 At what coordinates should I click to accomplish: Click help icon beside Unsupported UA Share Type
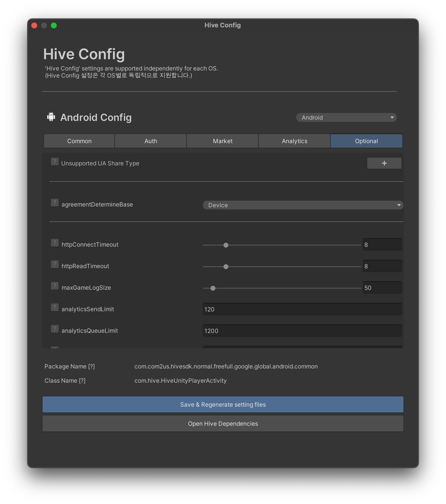pos(55,161)
